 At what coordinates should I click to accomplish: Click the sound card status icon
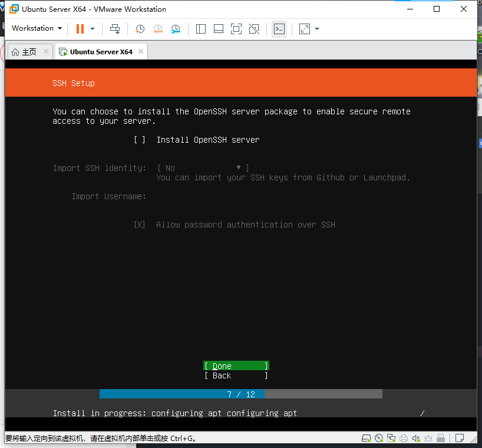click(x=416, y=438)
